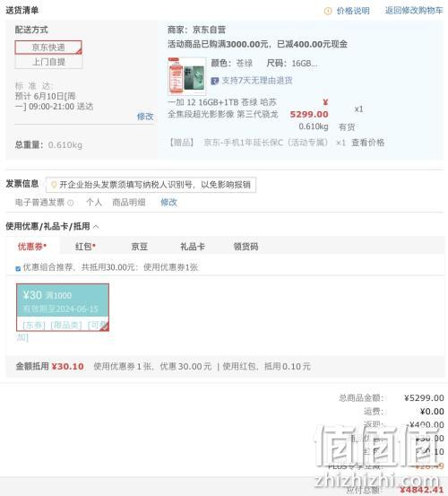Collapse the 使用优惠/礼品卡/抵用 section
Viewport: 448px width, 496px height.
(96, 227)
